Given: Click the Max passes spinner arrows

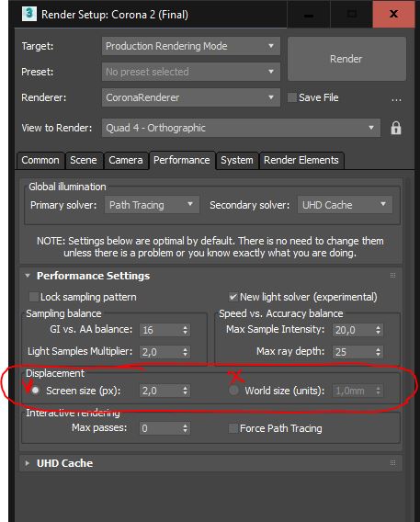Looking at the screenshot, I should (x=186, y=428).
